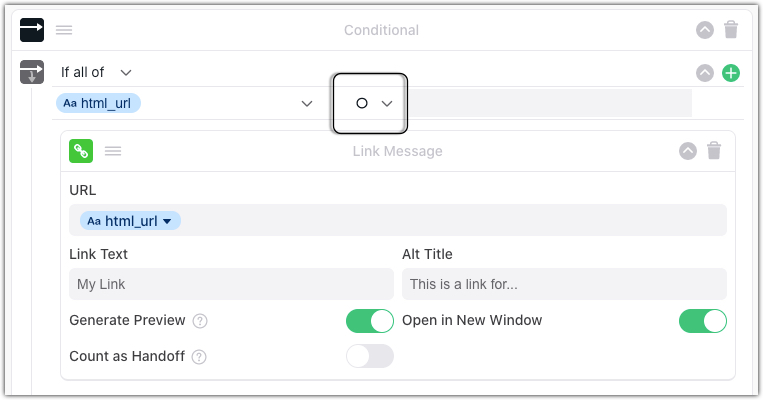Image resolution: width=763 pixels, height=400 pixels.
Task: Click help icon next to Generate Preview
Action: tap(200, 321)
